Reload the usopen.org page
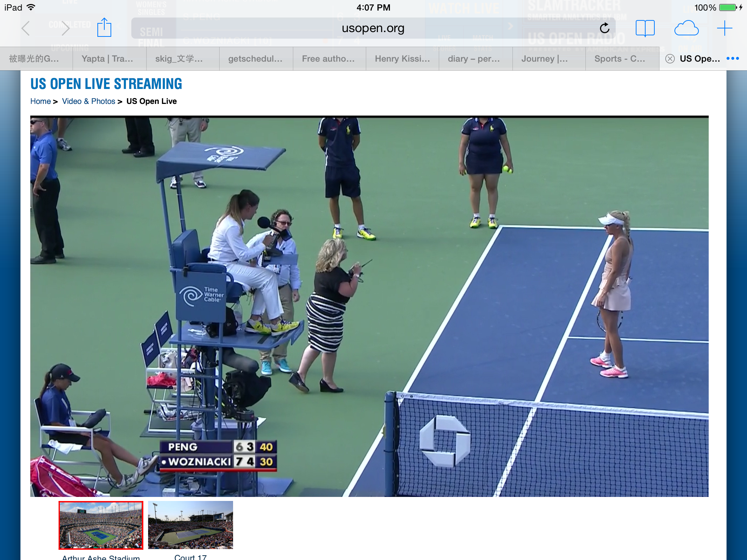Image resolution: width=747 pixels, height=560 pixels. coord(604,28)
